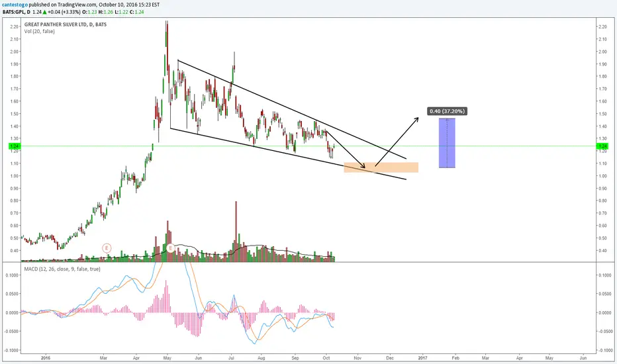Click 0.50 on the right price axis
This screenshot has width=617, height=364.
[x=602, y=238]
